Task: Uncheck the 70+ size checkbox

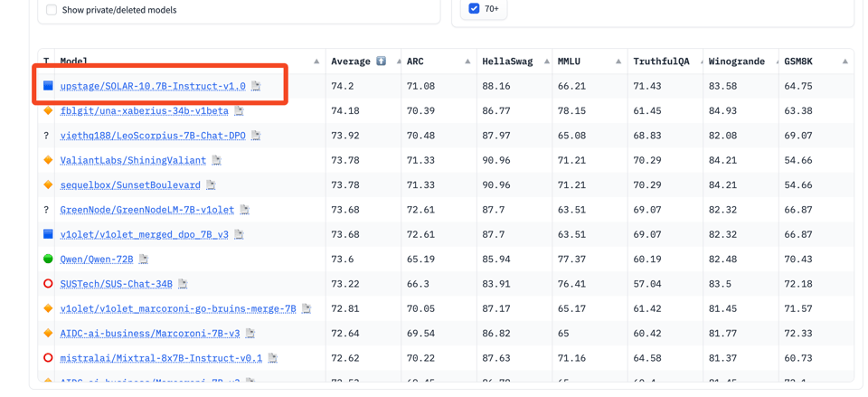Action: [474, 8]
